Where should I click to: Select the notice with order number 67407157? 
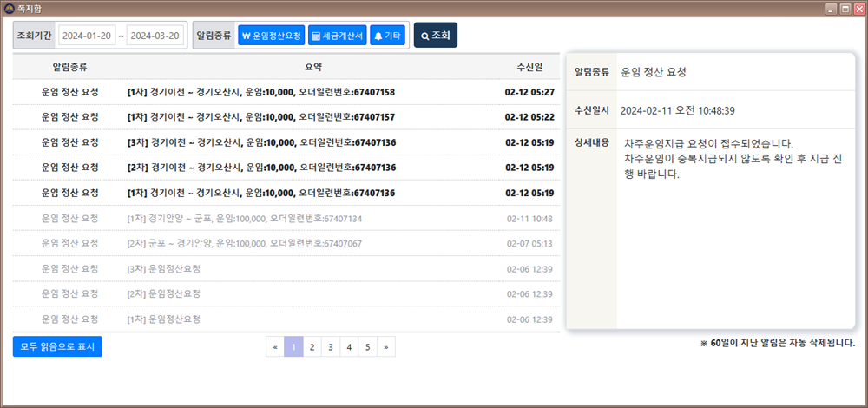tap(260, 117)
